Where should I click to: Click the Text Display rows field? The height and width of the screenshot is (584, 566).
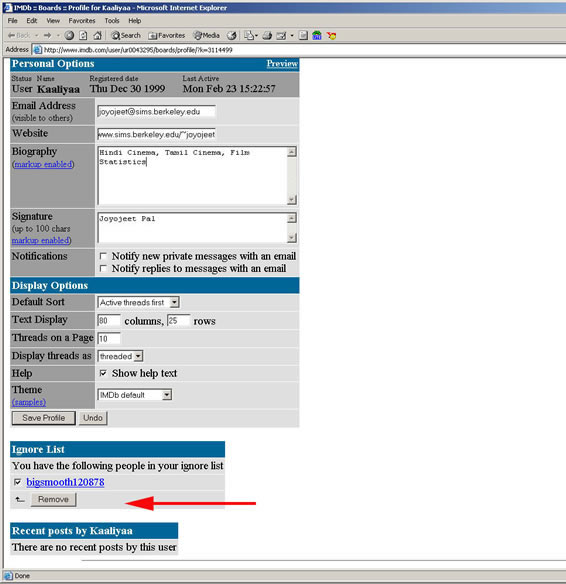[178, 321]
